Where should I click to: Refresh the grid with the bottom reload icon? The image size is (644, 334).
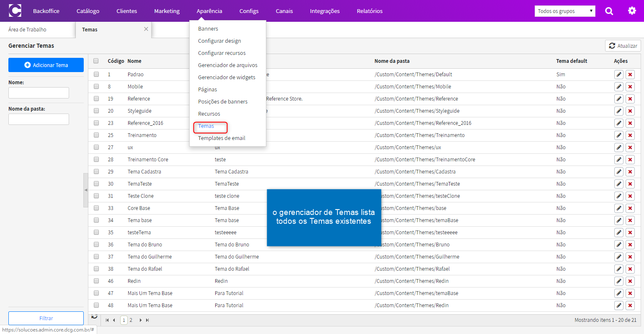click(x=95, y=316)
